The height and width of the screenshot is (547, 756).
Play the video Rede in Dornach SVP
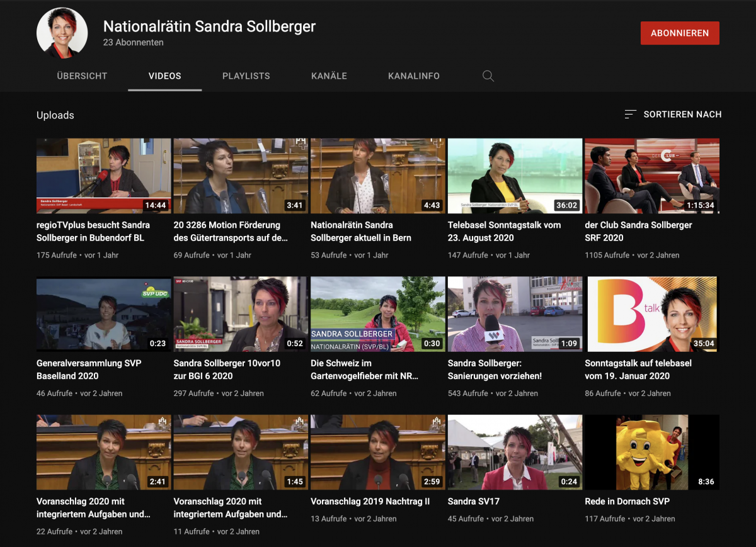point(652,452)
